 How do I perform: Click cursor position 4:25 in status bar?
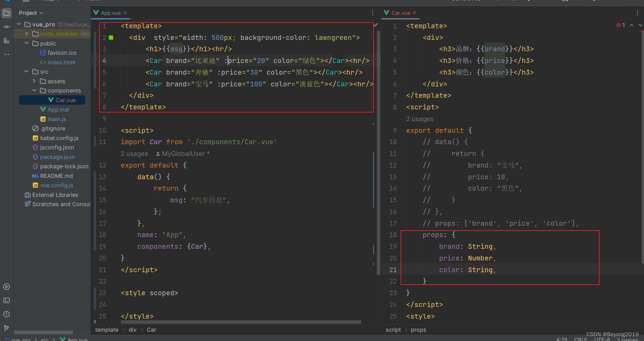point(562,339)
